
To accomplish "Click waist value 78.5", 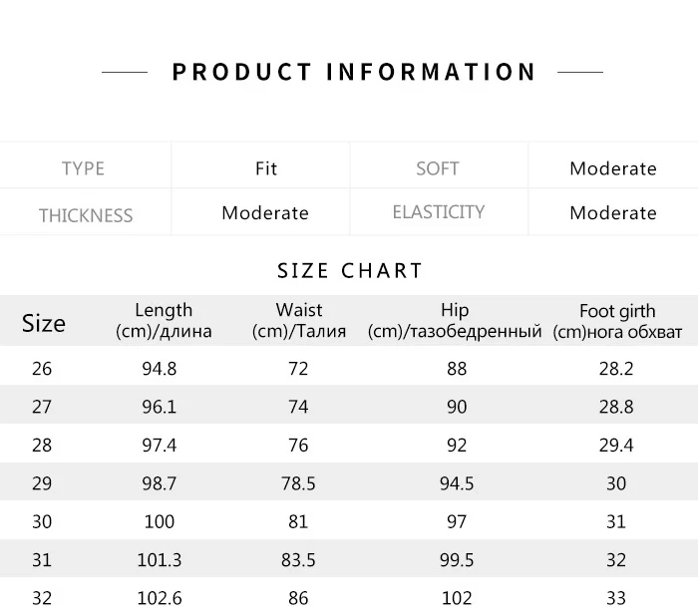I will pyautogui.click(x=298, y=483).
